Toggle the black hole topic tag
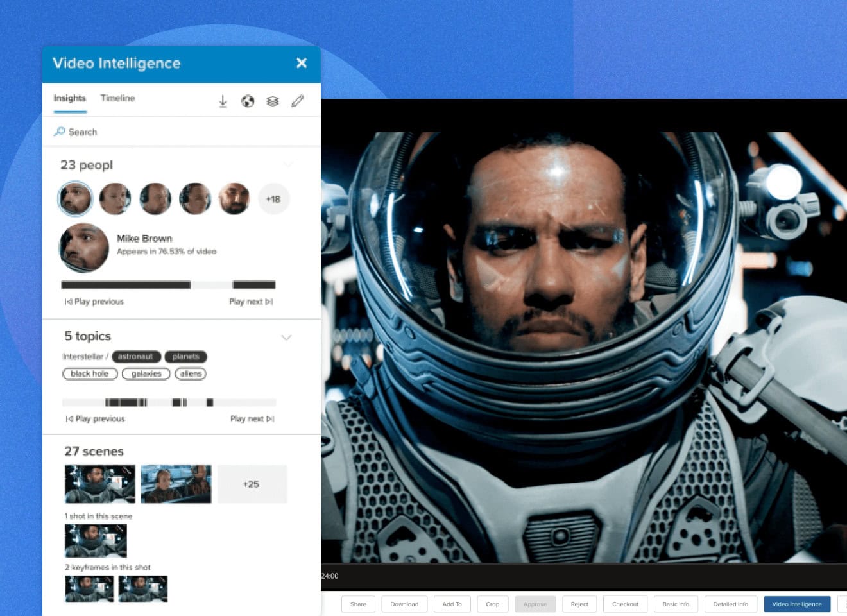This screenshot has width=847, height=616. [90, 373]
